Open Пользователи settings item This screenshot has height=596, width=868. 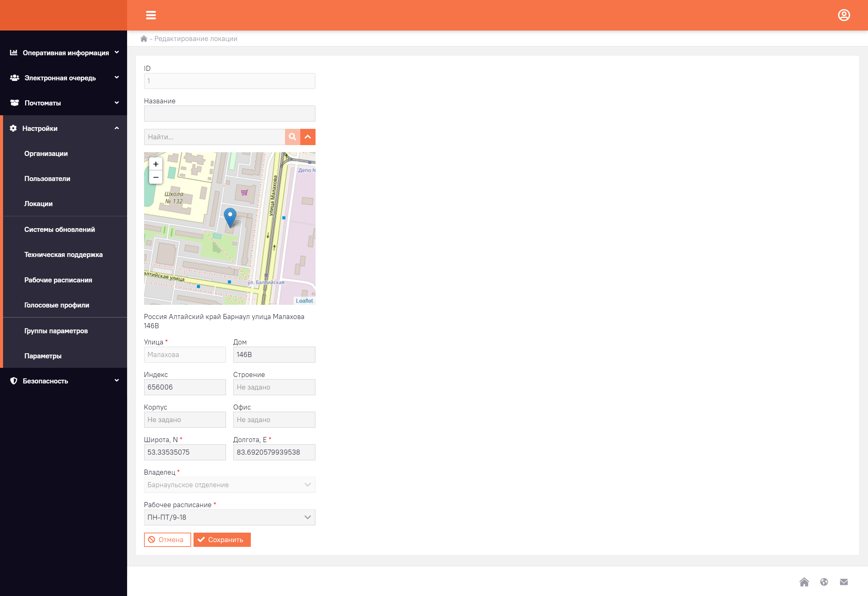coord(47,179)
